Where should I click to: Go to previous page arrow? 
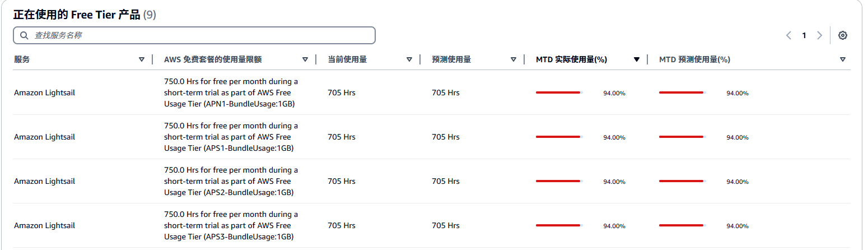coord(788,35)
